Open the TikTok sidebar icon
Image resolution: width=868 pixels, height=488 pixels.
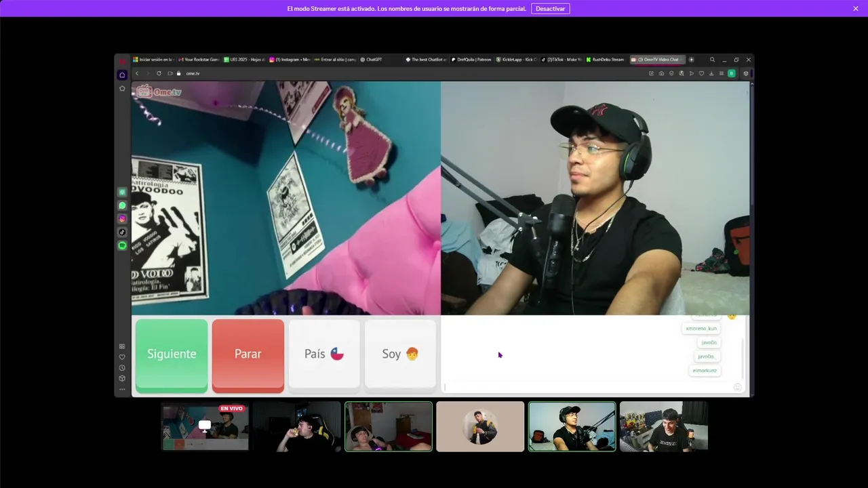click(x=122, y=232)
